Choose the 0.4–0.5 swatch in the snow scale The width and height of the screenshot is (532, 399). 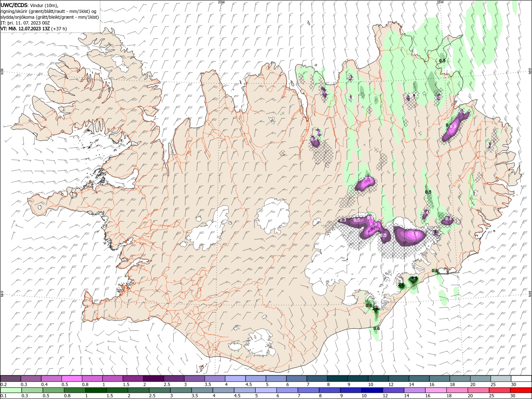coord(52,379)
